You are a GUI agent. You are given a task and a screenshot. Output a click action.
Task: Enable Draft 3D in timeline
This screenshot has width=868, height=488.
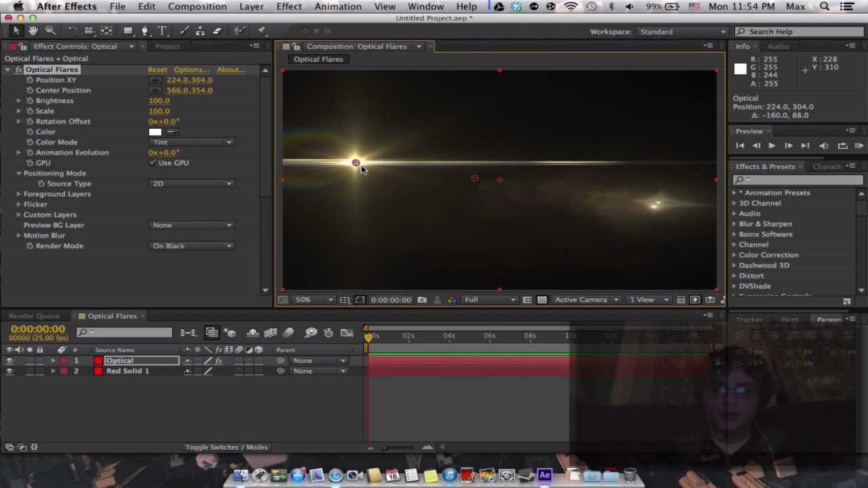click(x=230, y=332)
